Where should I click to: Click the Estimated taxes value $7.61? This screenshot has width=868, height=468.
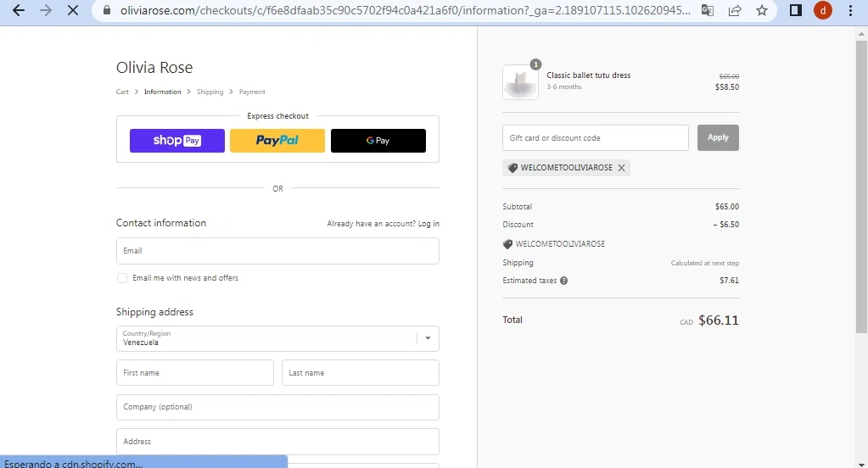click(729, 281)
